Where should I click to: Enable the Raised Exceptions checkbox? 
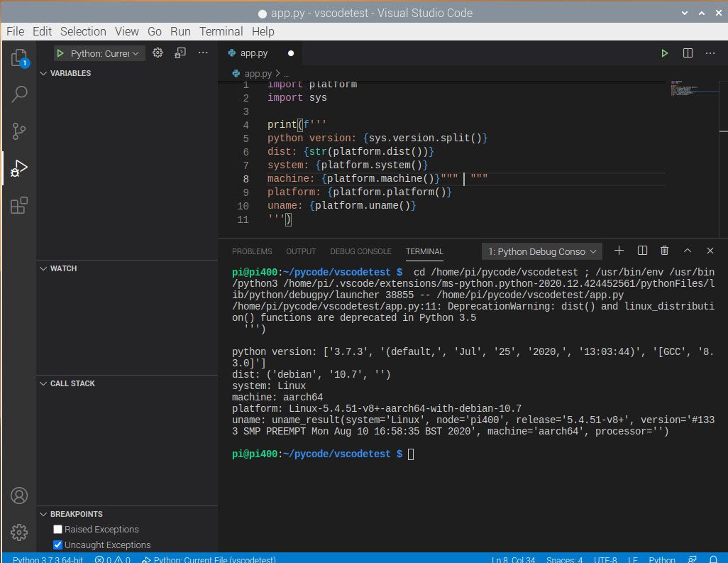tap(58, 530)
